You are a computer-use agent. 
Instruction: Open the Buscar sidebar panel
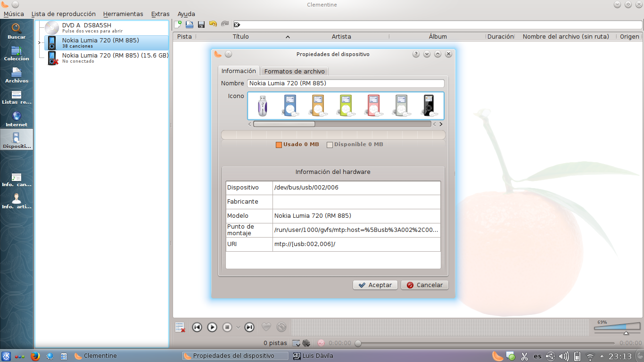(17, 31)
